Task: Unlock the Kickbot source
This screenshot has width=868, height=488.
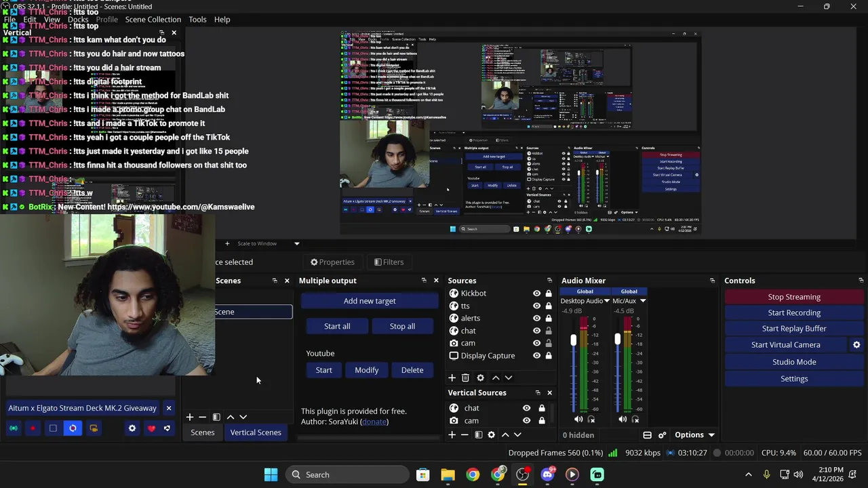Action: pyautogui.click(x=549, y=293)
